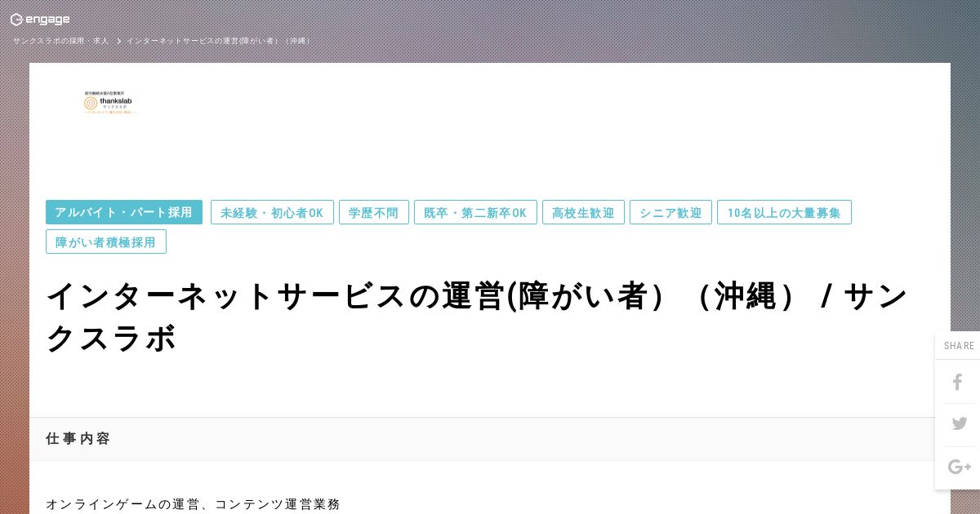Image resolution: width=980 pixels, height=514 pixels.
Task: Share the page on Facebook
Action: [958, 382]
